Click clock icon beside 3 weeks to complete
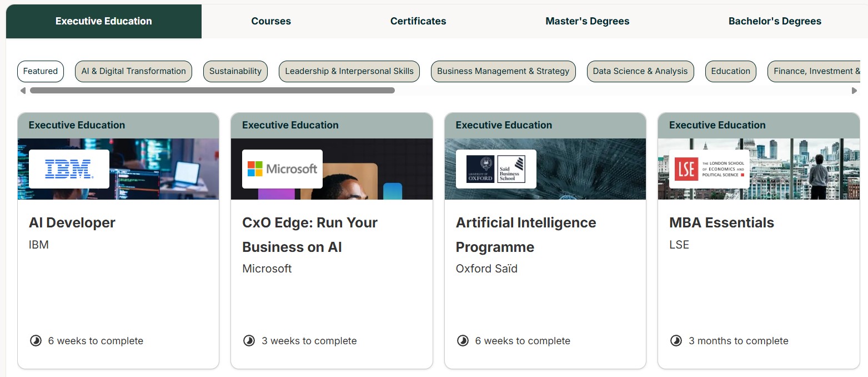This screenshot has height=377, width=868. (249, 341)
